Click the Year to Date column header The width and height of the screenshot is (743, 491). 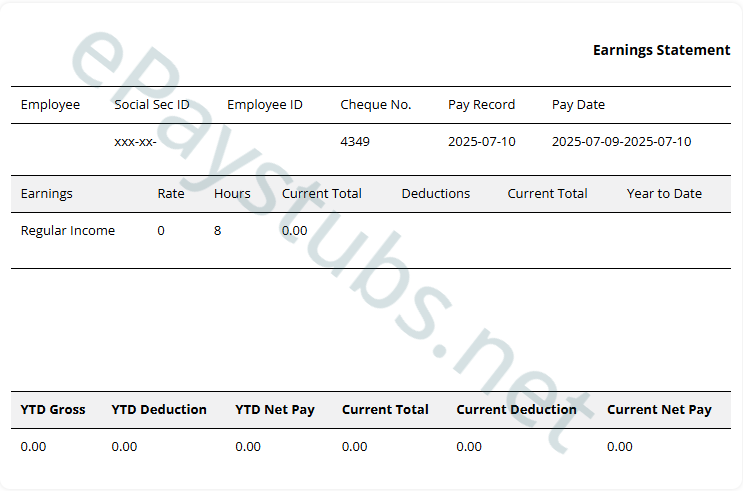pos(664,194)
